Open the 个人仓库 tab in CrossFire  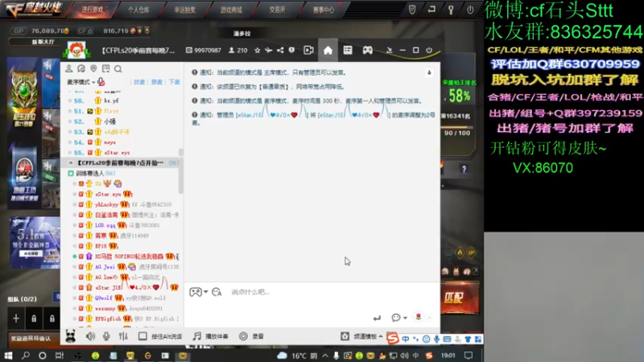tap(138, 10)
